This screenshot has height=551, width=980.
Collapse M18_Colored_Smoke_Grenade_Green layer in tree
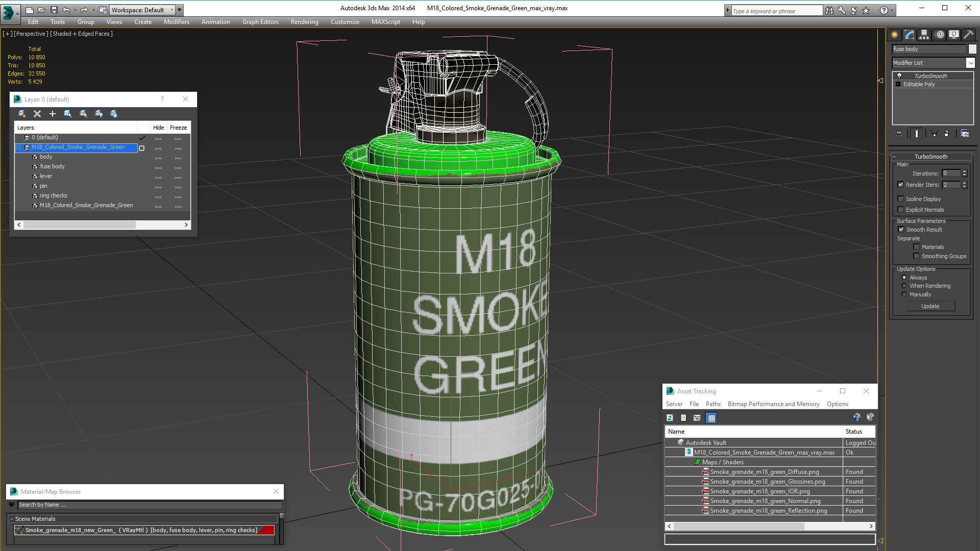(19, 147)
